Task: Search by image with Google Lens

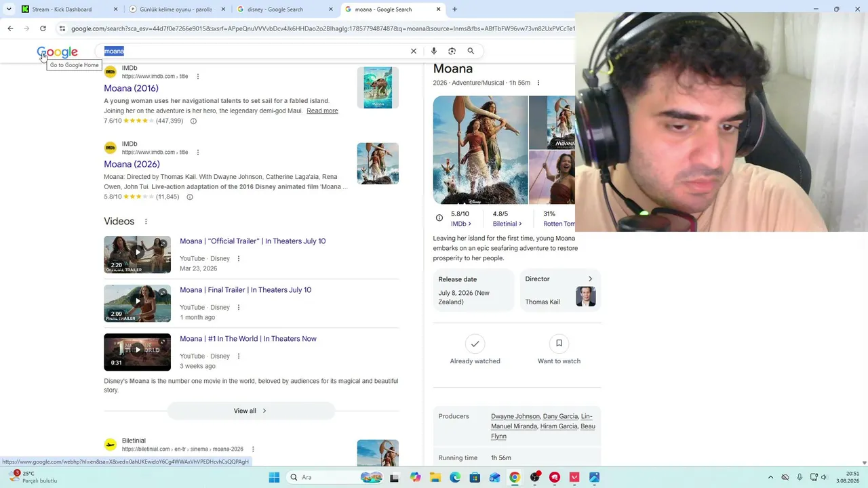Action: 452,51
